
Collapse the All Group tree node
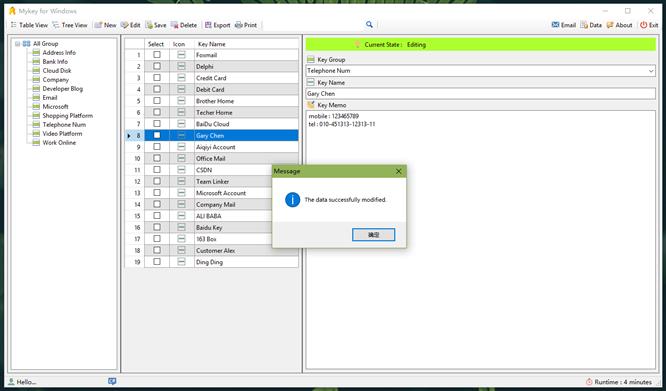point(17,43)
